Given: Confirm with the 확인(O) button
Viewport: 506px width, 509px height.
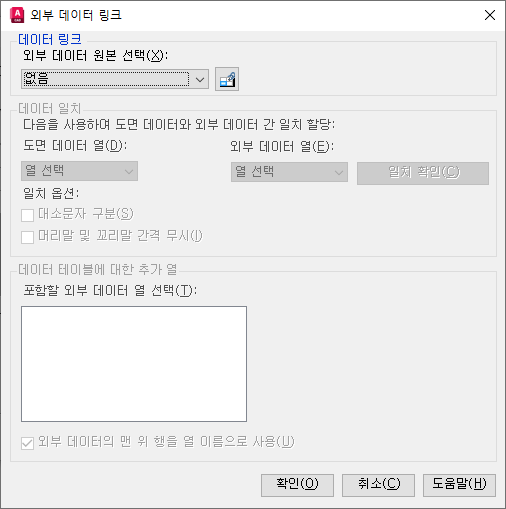Looking at the screenshot, I should coord(297,485).
